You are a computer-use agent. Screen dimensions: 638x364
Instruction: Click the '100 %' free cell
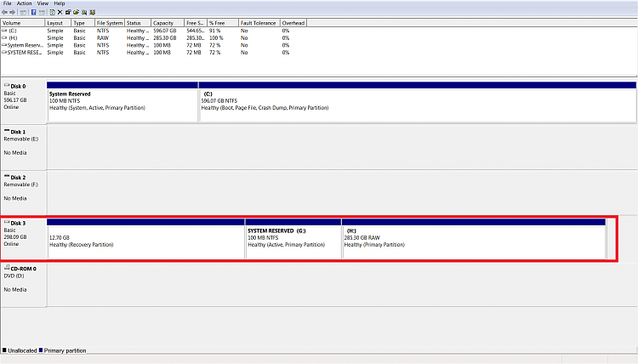point(216,37)
